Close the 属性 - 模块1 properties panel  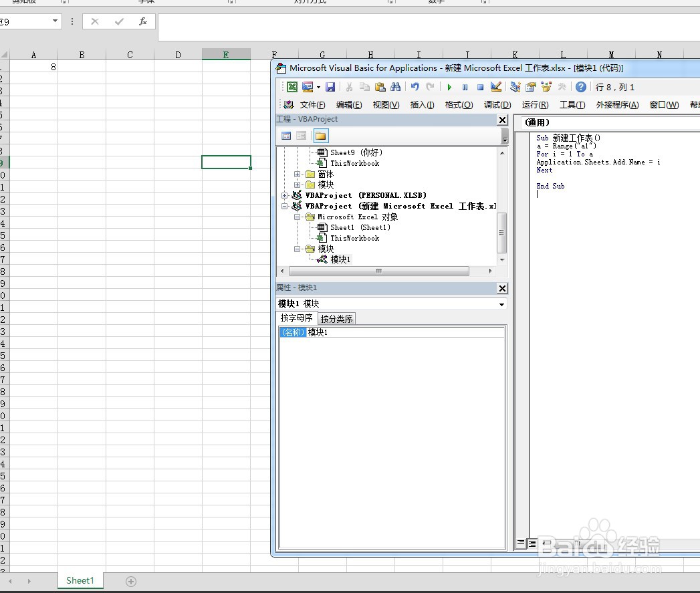tap(502, 288)
